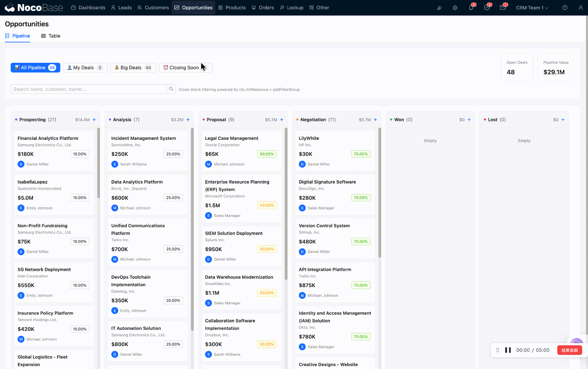The height and width of the screenshot is (369, 588).
Task: Open the notifications bell icon
Action: click(471, 8)
